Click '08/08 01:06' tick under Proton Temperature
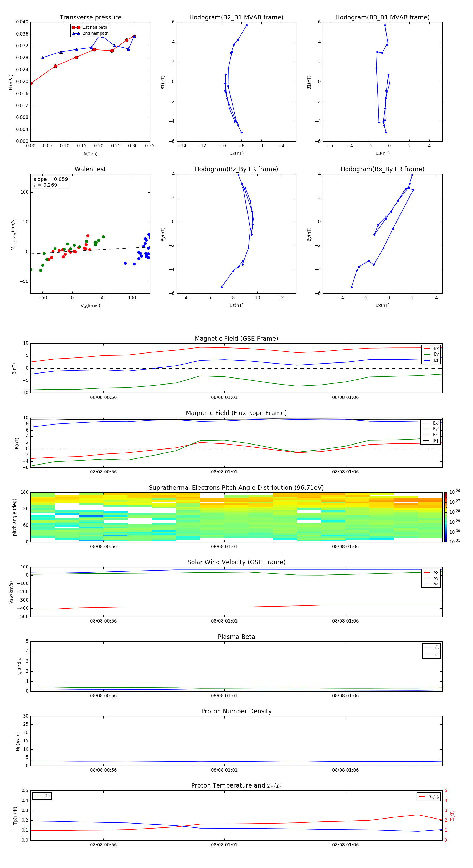The width and height of the screenshot is (473, 868). (345, 845)
